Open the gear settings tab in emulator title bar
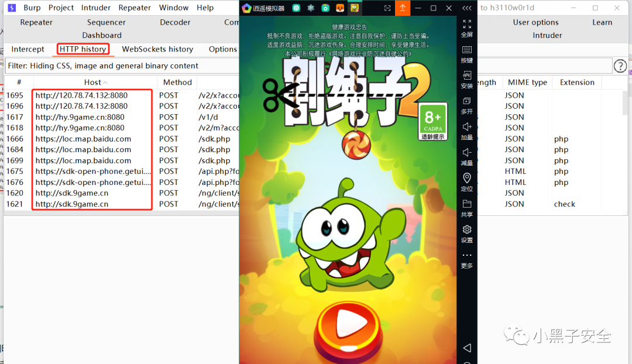632x364 pixels. (311, 8)
